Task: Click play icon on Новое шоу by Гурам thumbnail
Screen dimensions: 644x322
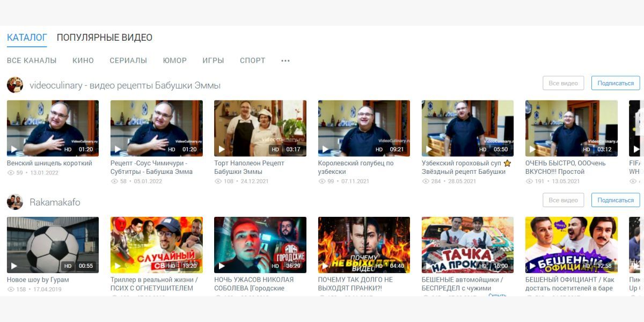Action: coord(14,266)
